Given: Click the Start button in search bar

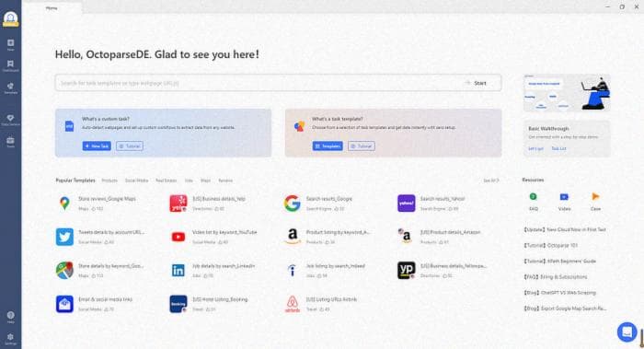Looking at the screenshot, I should pos(477,83).
